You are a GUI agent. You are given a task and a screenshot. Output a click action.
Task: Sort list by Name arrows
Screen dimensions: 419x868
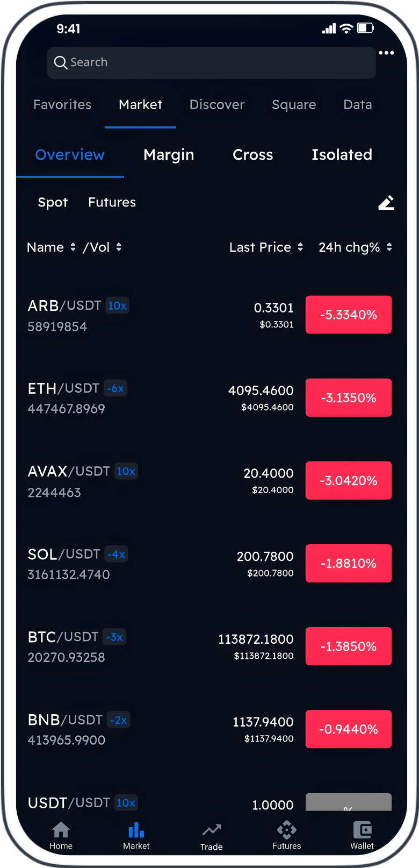tap(73, 247)
